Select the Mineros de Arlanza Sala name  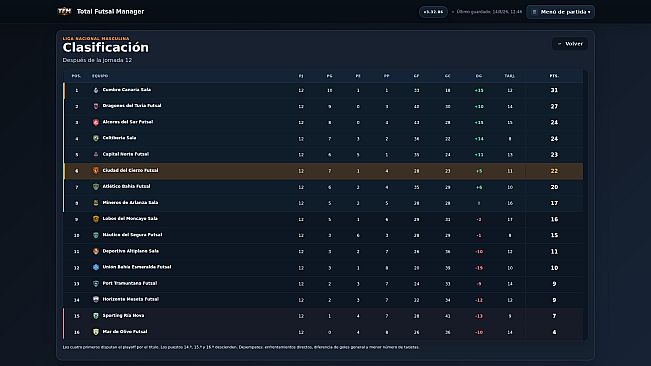click(x=130, y=203)
